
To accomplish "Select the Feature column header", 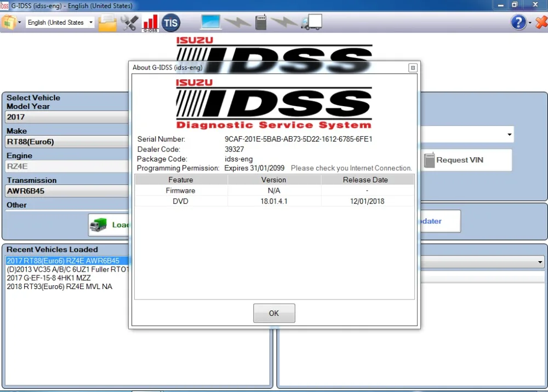I will click(181, 180).
